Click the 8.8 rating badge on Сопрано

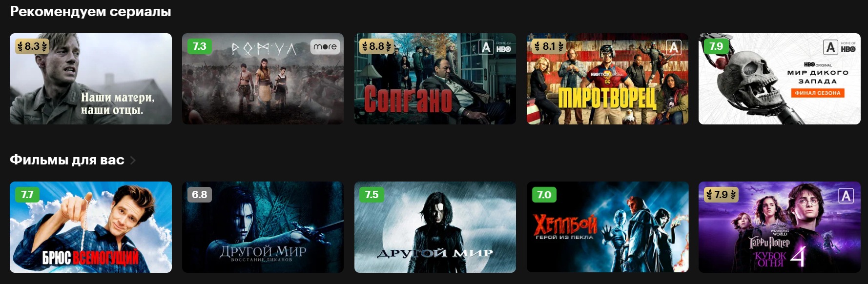click(376, 46)
